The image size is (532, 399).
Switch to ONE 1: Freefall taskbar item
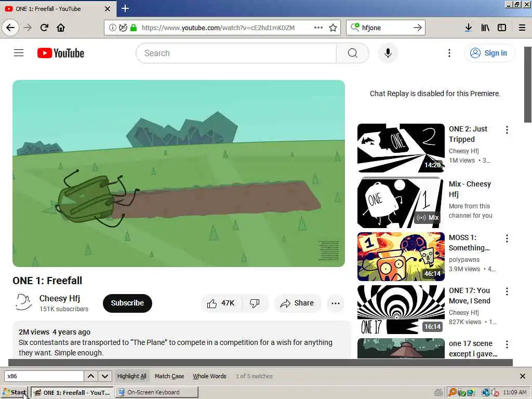pos(72,392)
